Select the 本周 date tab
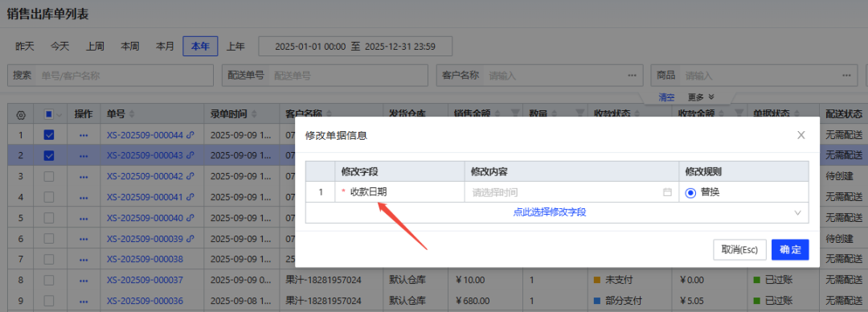Image resolution: width=868 pixels, height=312 pixels. pos(130,47)
